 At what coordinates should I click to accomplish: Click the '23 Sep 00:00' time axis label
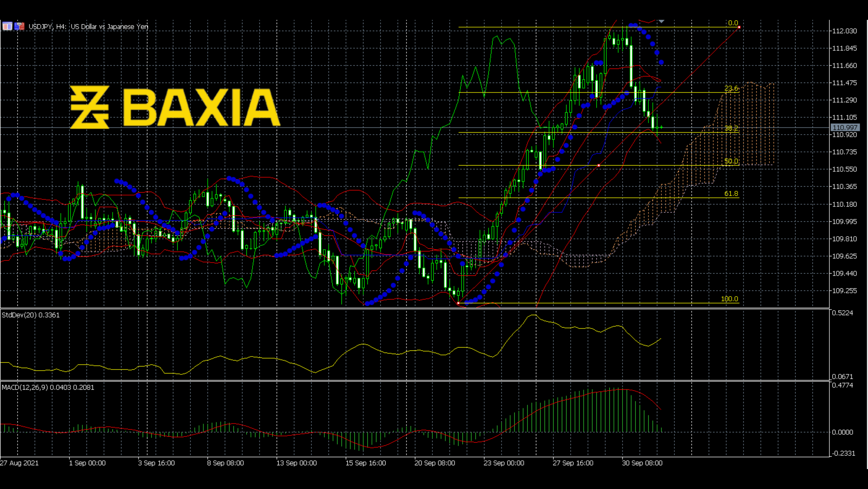tap(504, 463)
